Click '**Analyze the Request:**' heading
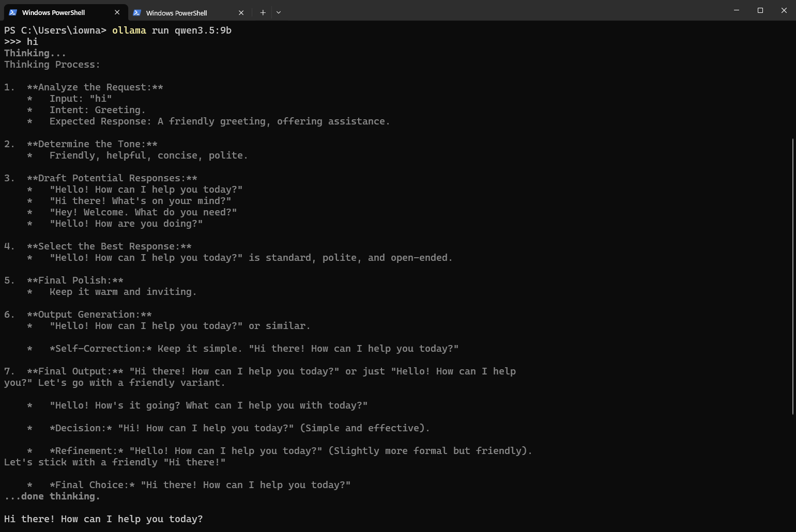 (x=95, y=87)
